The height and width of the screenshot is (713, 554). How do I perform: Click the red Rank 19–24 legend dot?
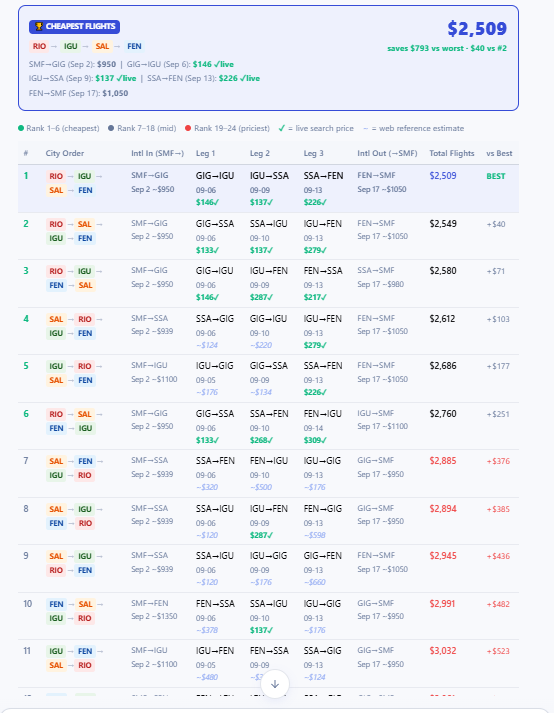(x=188, y=128)
